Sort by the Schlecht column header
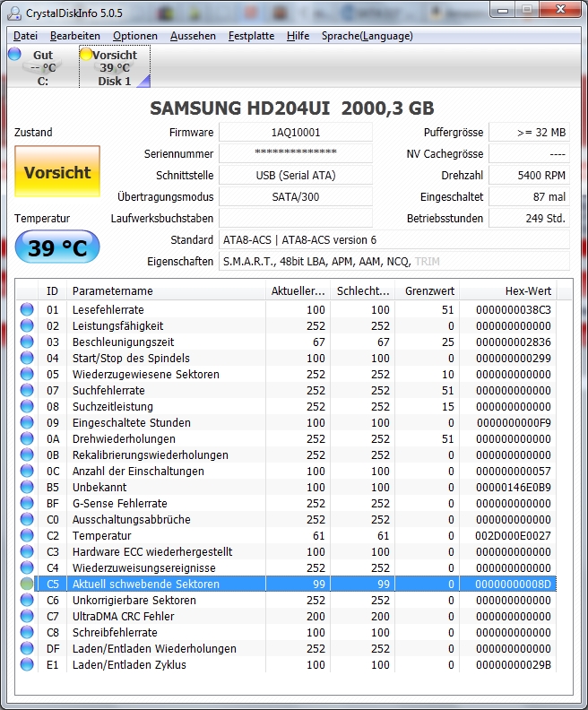The height and width of the screenshot is (710, 588). click(363, 290)
